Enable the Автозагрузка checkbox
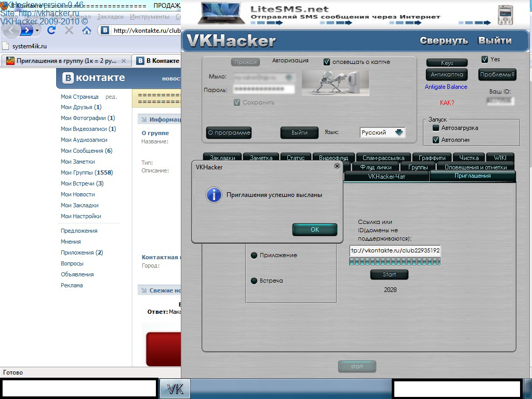The height and width of the screenshot is (399, 532). [x=436, y=128]
